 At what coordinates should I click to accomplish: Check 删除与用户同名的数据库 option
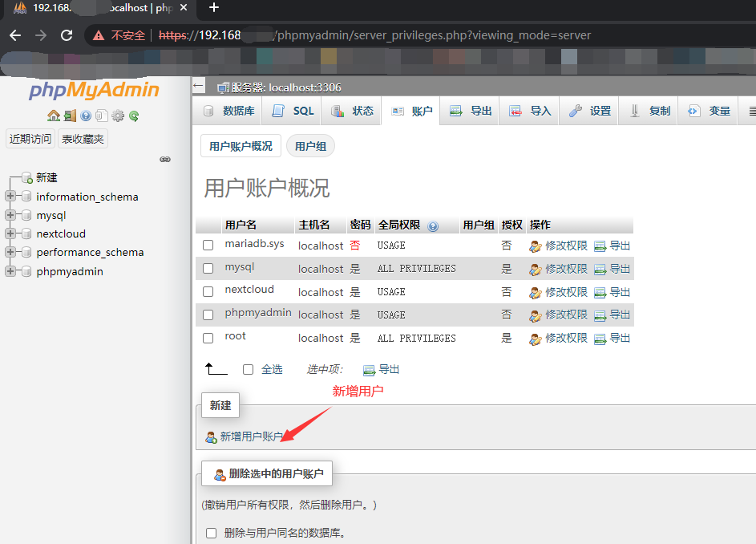click(x=211, y=533)
